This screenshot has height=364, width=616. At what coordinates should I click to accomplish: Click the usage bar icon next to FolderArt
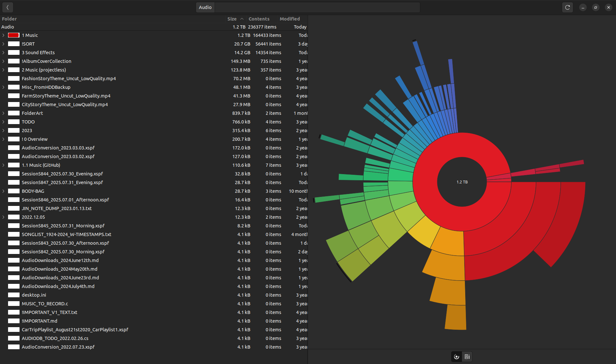point(14,113)
